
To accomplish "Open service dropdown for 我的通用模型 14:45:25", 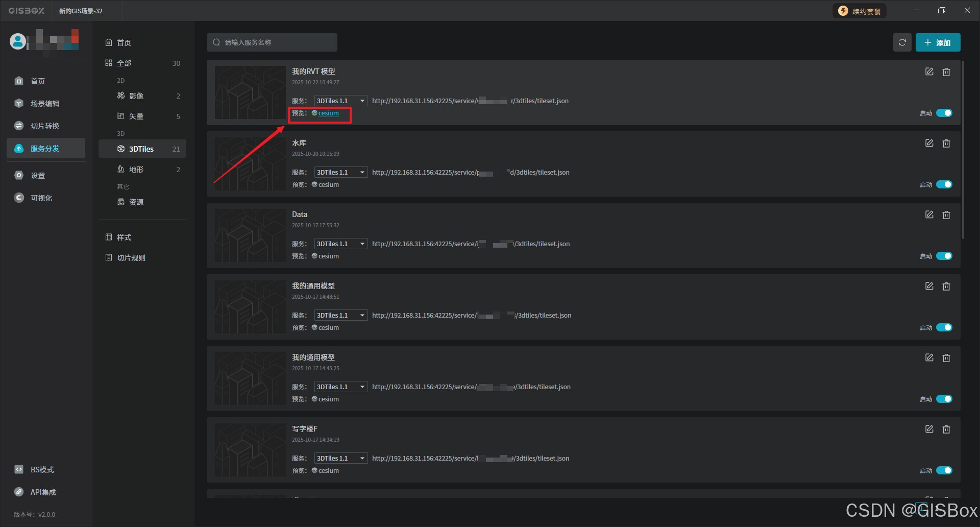I will coord(340,387).
